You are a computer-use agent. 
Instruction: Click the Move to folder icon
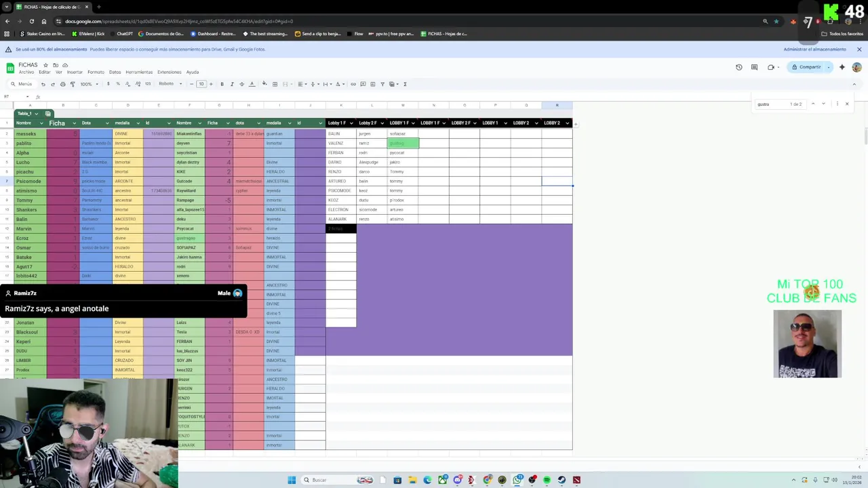point(56,65)
